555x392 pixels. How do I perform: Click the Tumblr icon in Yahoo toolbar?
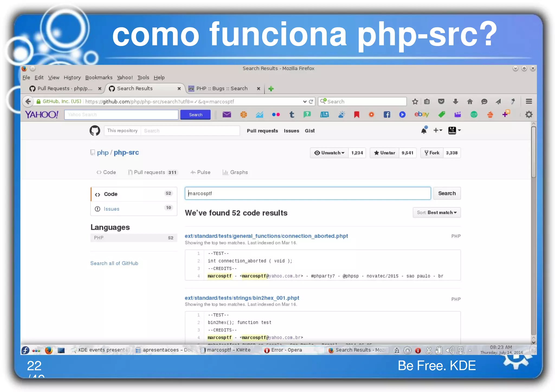[x=292, y=115]
